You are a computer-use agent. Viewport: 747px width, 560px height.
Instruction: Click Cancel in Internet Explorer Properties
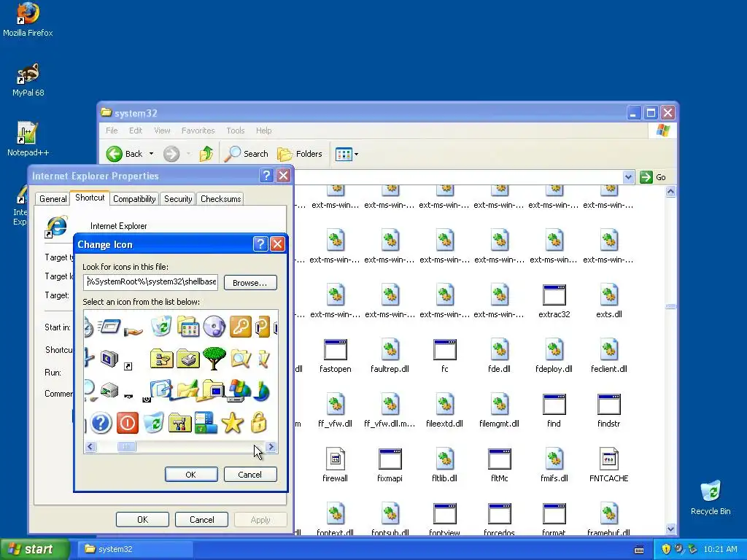tap(201, 519)
